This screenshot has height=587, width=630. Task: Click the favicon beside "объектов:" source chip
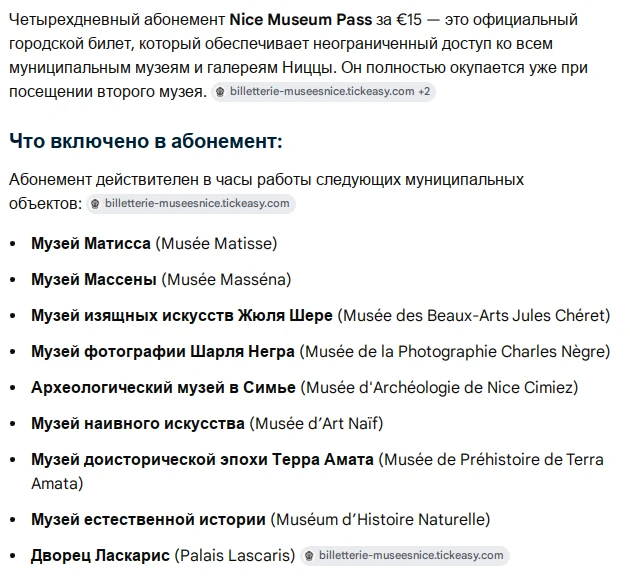(x=95, y=204)
